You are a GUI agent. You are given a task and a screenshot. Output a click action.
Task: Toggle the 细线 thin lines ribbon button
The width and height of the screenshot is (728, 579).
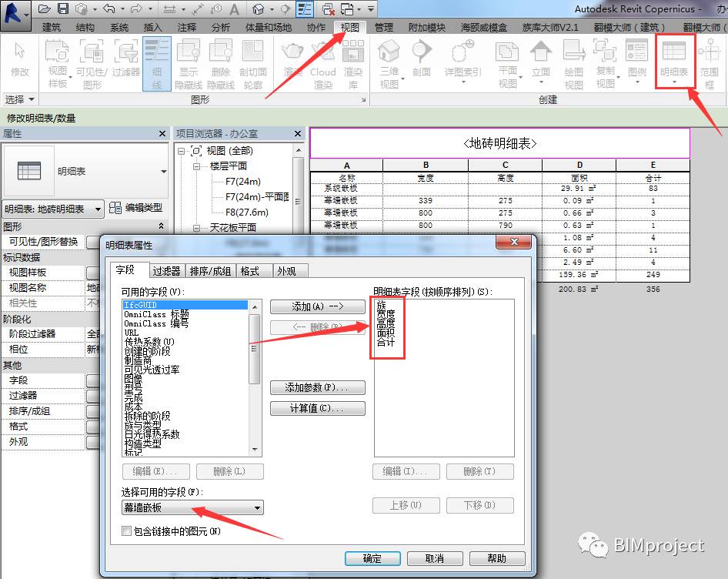click(157, 64)
